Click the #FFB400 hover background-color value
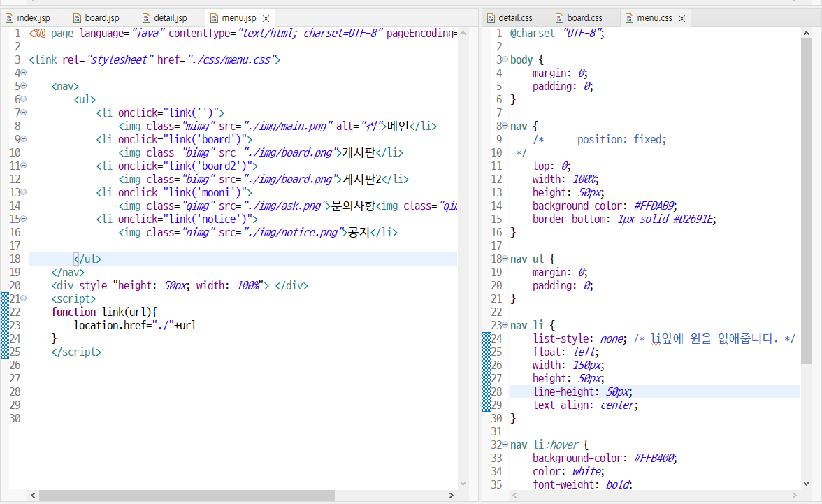This screenshot has width=822, height=504. [x=656, y=458]
